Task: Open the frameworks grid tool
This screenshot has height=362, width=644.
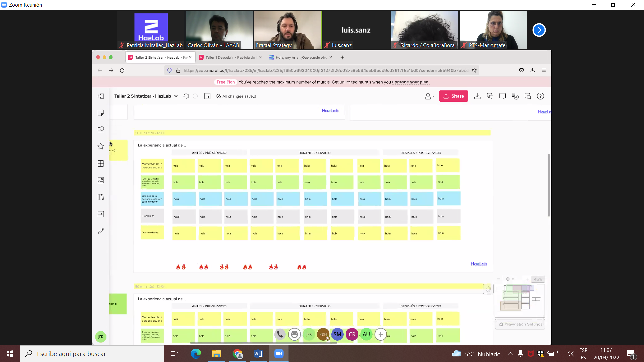Action: (101, 164)
